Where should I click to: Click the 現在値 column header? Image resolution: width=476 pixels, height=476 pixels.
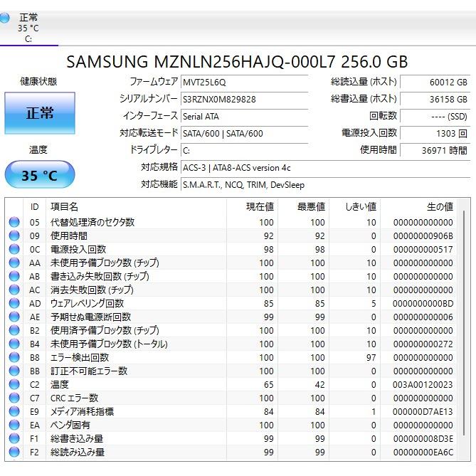(252, 207)
